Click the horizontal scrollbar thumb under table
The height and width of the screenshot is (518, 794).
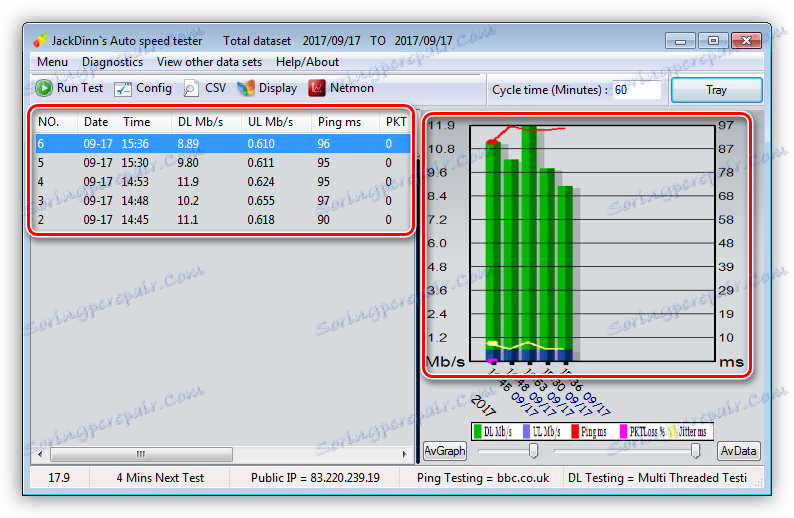(141, 454)
